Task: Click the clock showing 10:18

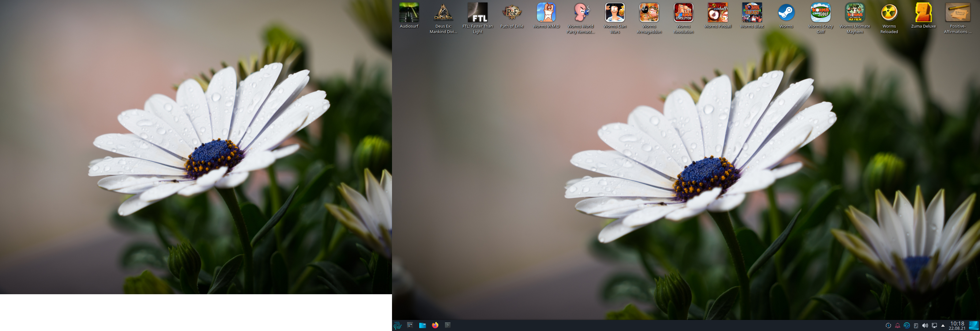Action: (957, 325)
